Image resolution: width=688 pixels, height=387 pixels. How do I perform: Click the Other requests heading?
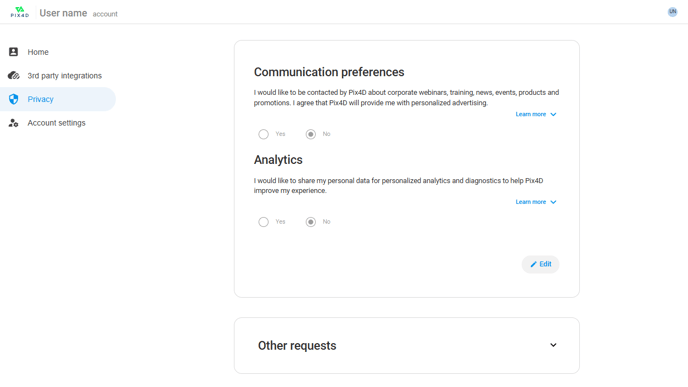(x=297, y=346)
